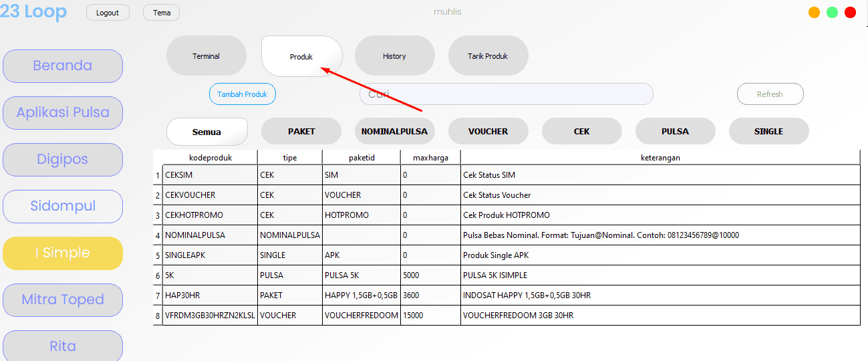Click the orange window circle

click(x=814, y=12)
